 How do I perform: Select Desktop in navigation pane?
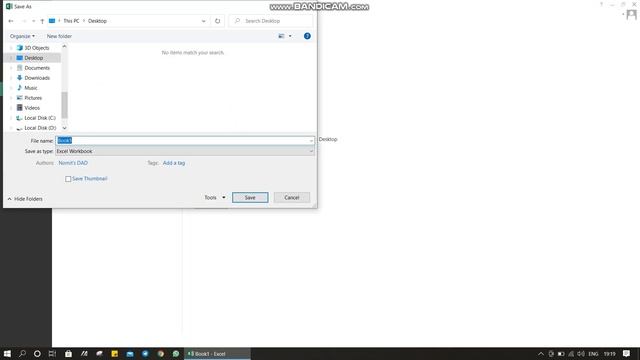[34, 58]
